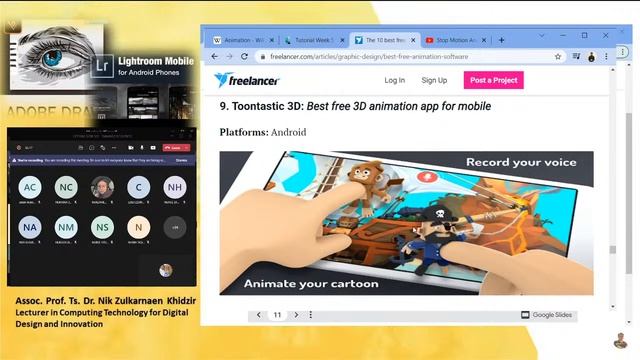Go back using Chrome's back arrow
Screen dimensions: 640x360
point(215,57)
